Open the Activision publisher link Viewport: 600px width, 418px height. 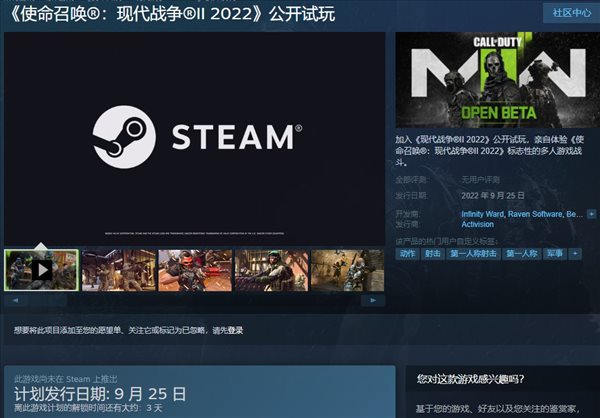(478, 224)
